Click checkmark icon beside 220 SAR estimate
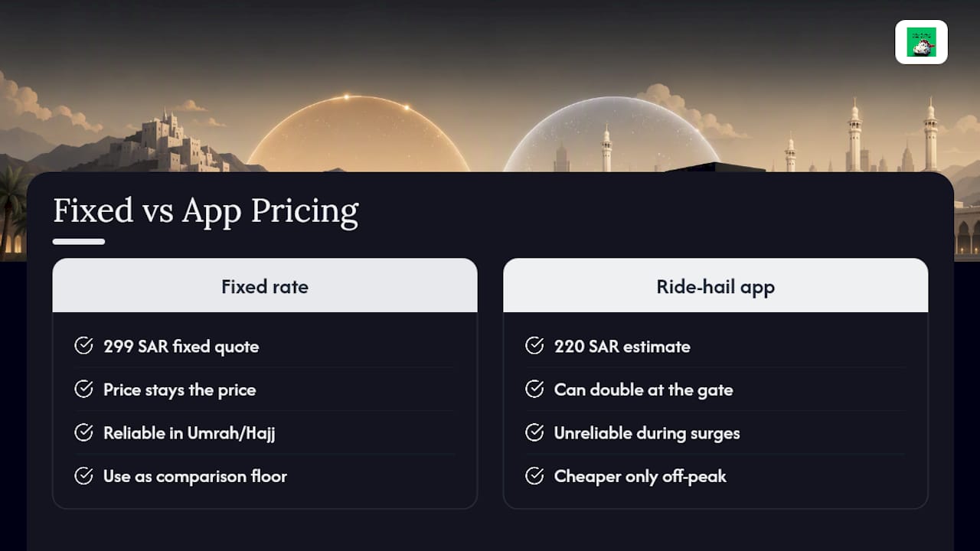Image resolution: width=980 pixels, height=551 pixels. point(534,346)
